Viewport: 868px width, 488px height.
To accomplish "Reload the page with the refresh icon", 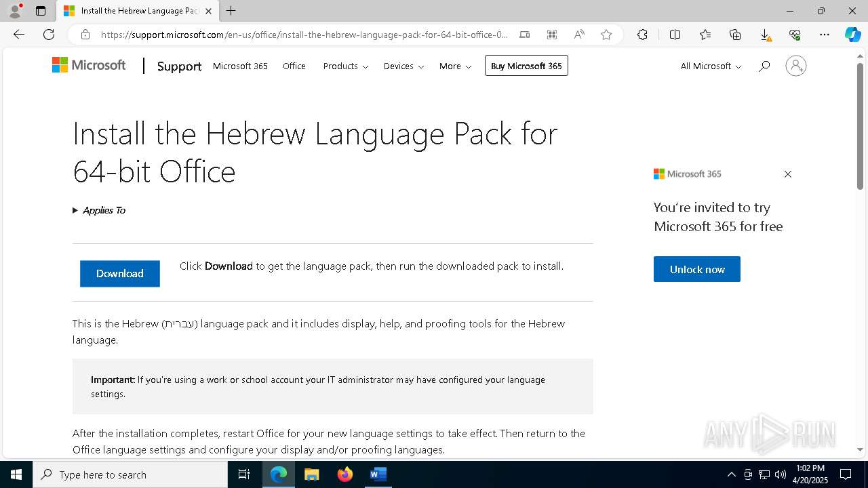I will point(49,35).
